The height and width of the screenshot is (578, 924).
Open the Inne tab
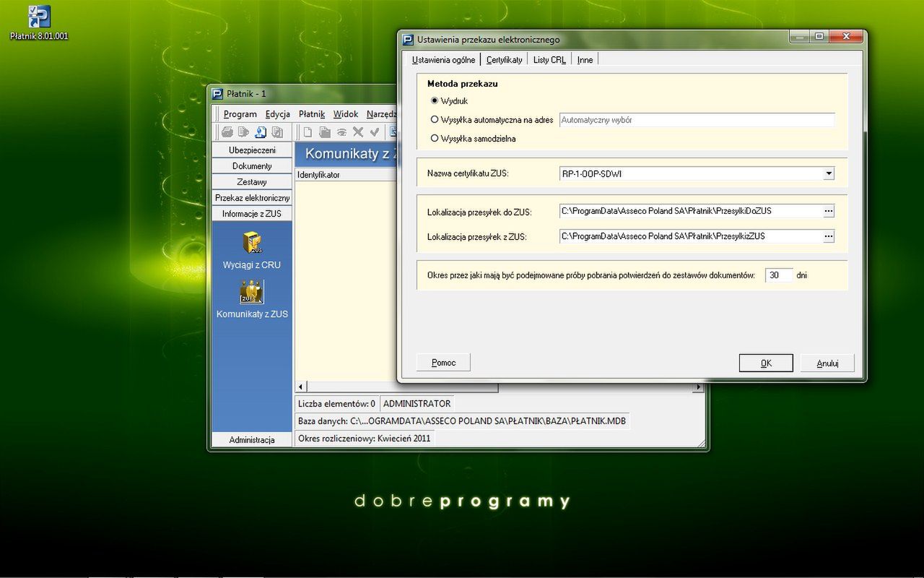[x=585, y=60]
